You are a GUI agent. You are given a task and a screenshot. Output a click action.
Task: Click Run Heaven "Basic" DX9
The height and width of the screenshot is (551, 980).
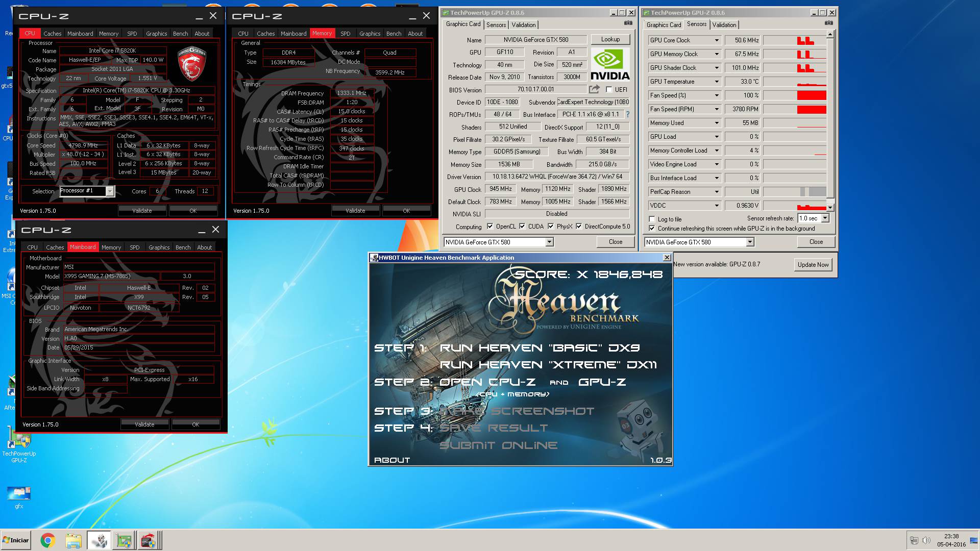pyautogui.click(x=540, y=348)
